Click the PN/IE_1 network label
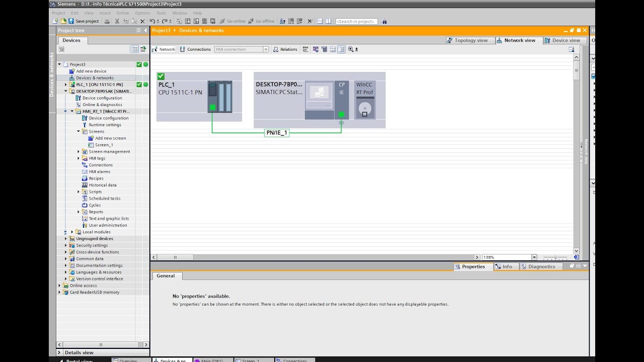The height and width of the screenshot is (362, 644). [x=277, y=133]
